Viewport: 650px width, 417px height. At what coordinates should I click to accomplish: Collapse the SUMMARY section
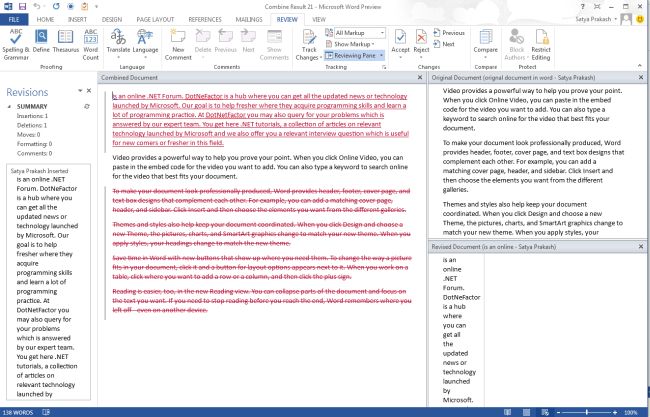10,107
